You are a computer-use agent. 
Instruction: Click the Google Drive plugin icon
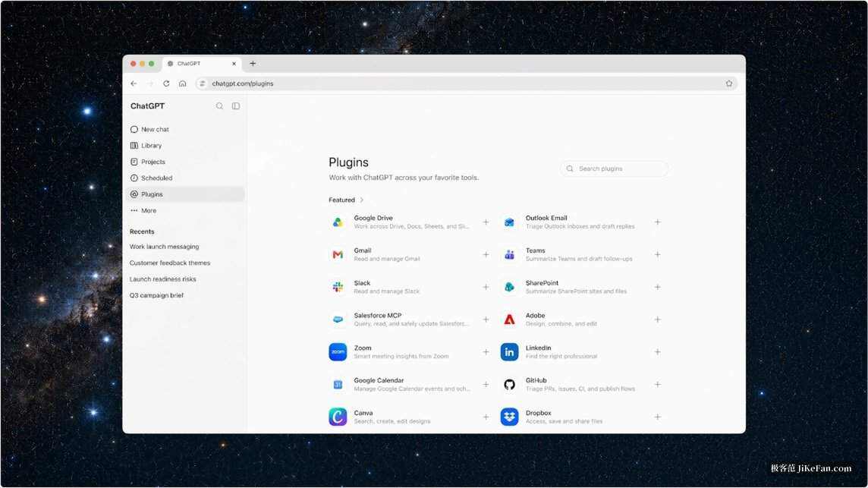click(x=338, y=222)
